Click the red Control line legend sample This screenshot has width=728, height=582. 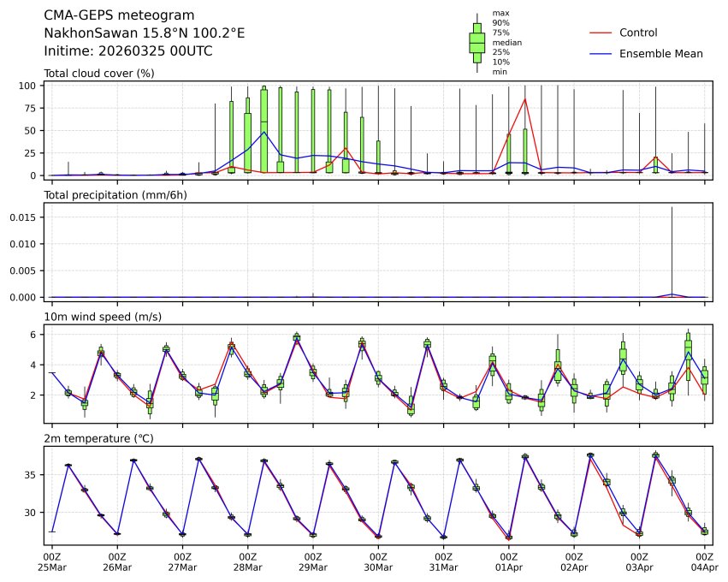601,33
